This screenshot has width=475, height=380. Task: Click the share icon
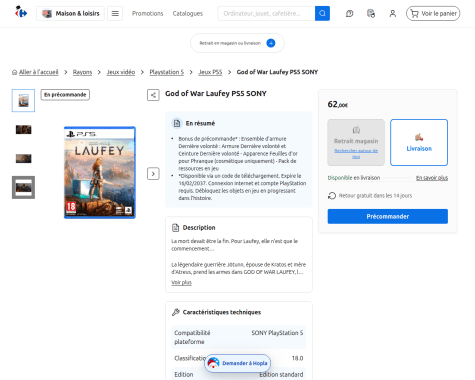(153, 95)
